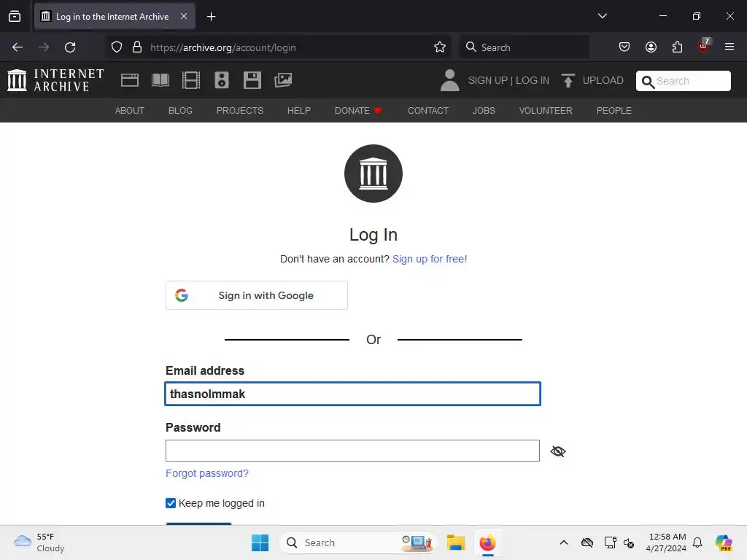Open the Audio speaker icon in Archive header
The height and width of the screenshot is (560, 747).
tap(222, 80)
